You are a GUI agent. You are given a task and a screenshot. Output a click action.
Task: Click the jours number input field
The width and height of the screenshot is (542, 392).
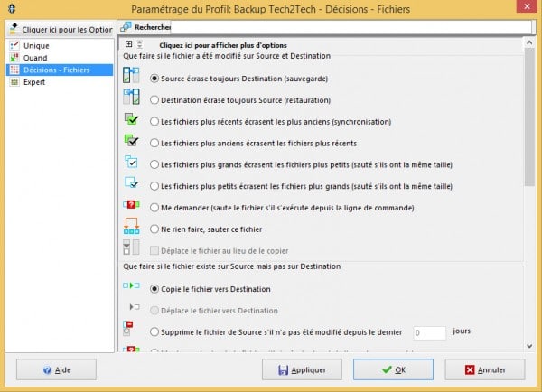(x=431, y=332)
